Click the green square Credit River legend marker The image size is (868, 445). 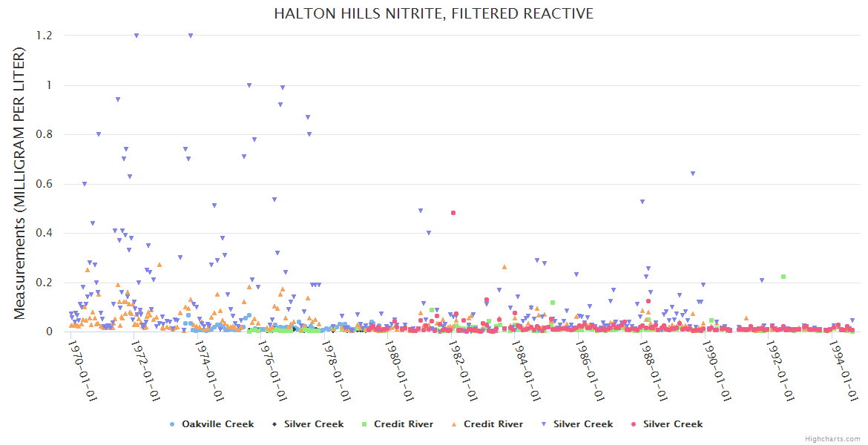tap(365, 424)
